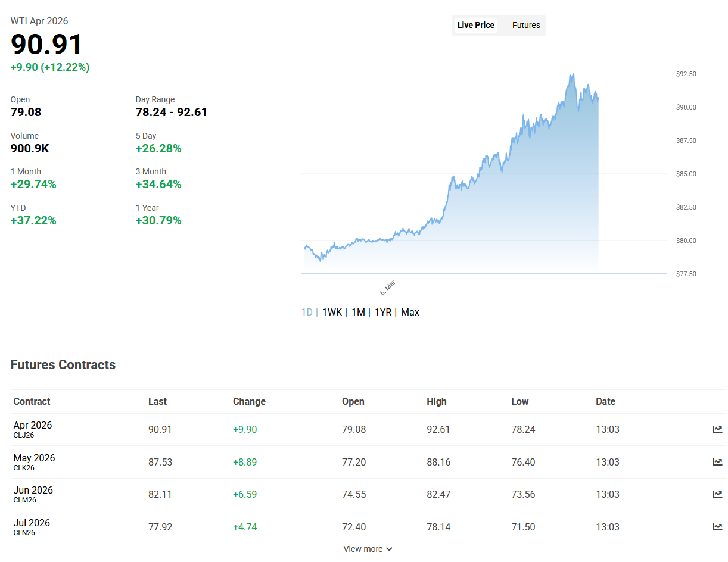Expand the View more contracts list
The image size is (728, 562).
coord(368,549)
